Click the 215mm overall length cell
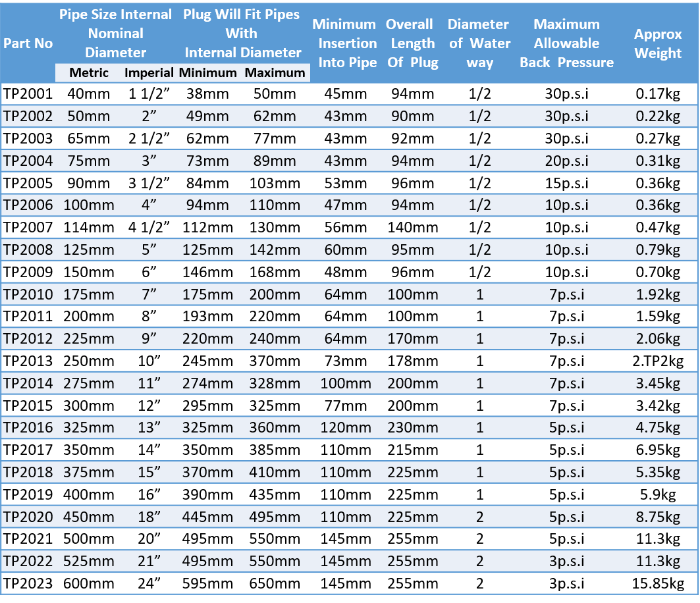 412,450
